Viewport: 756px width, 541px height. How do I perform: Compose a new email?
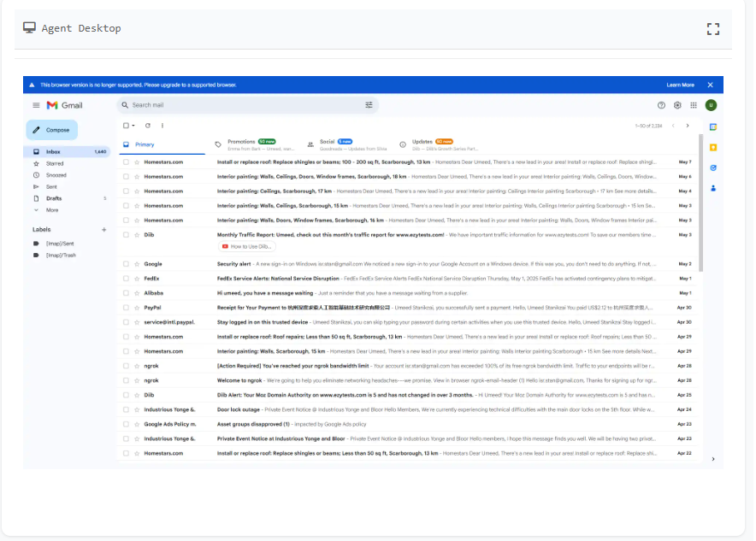51,130
